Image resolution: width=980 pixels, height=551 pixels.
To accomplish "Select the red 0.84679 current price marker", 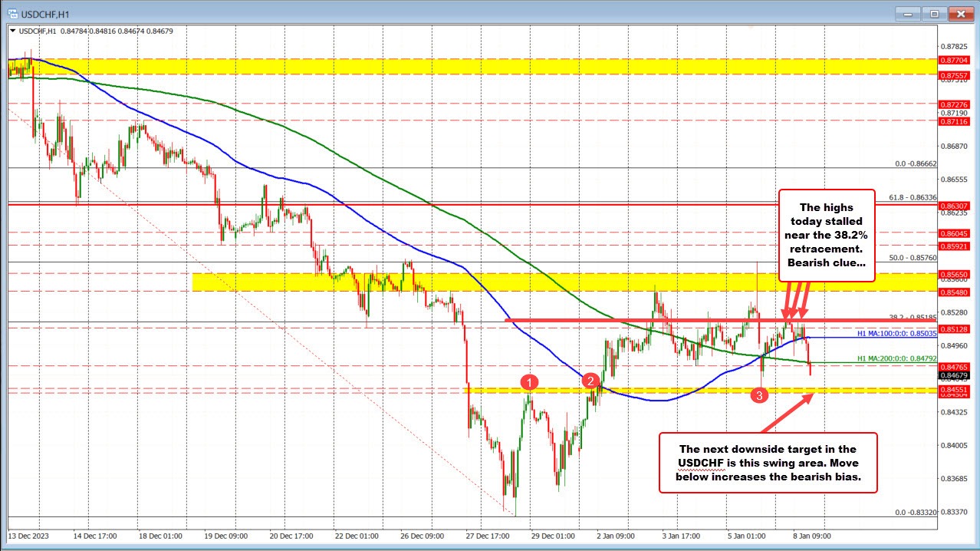I will tap(955, 375).
